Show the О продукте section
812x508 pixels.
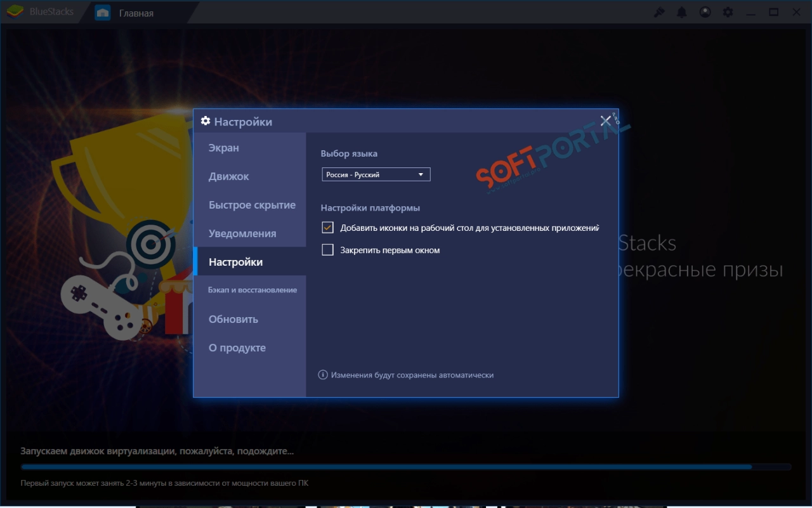tap(250, 348)
